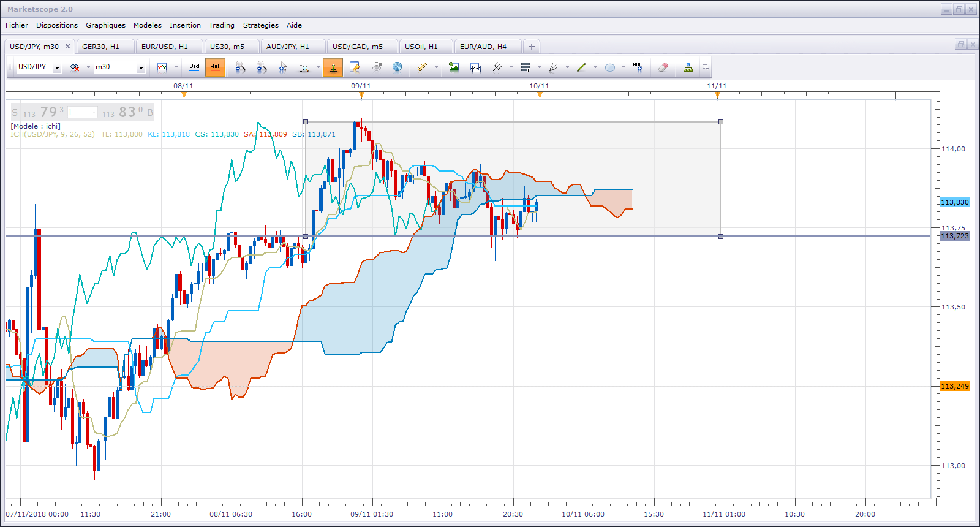Screen dimensions: 980x527
Task: Click the chart type icon
Action: point(162,67)
